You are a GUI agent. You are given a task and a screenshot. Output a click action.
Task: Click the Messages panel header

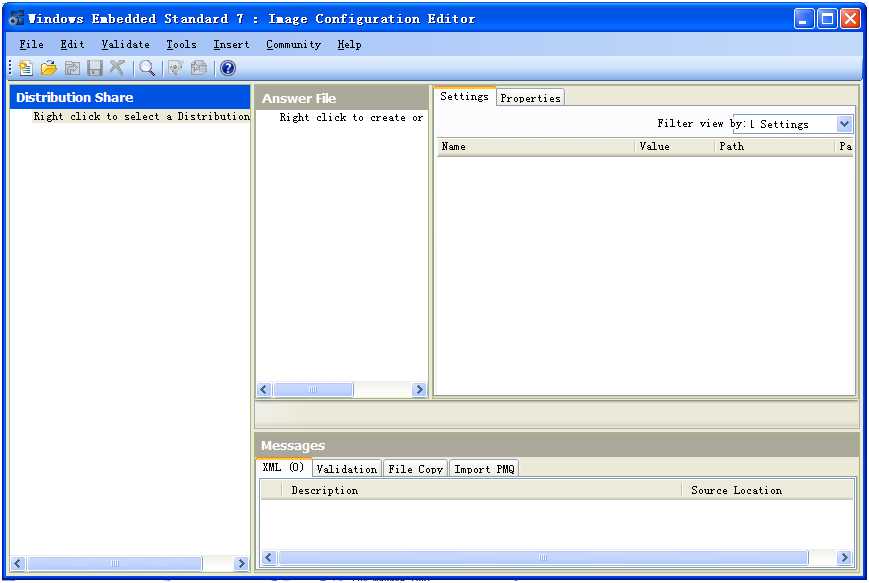557,445
